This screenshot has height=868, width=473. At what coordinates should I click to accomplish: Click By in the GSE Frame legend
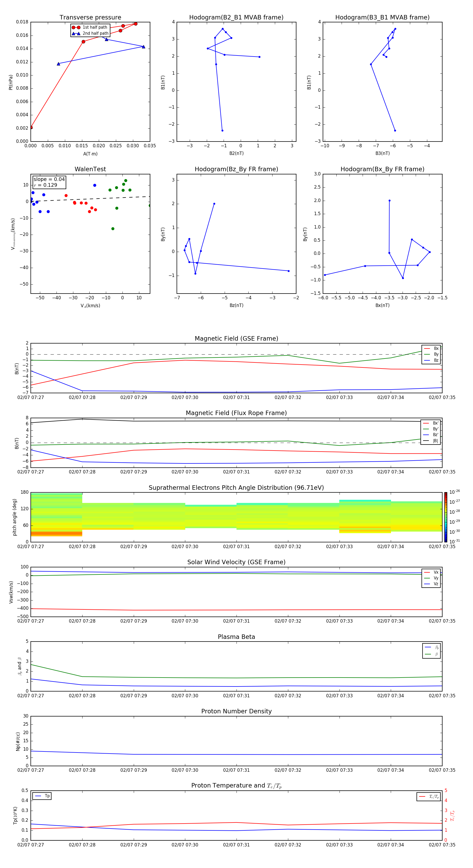(x=431, y=354)
